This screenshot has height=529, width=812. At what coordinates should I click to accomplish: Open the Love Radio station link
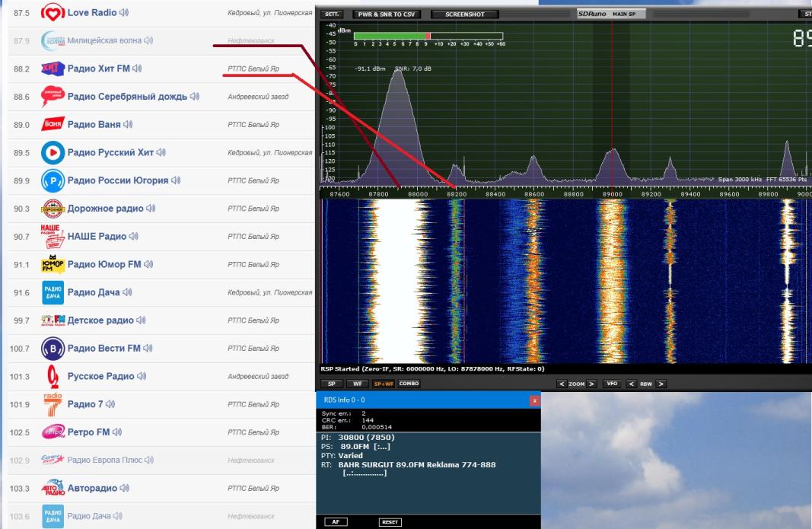[x=92, y=12]
